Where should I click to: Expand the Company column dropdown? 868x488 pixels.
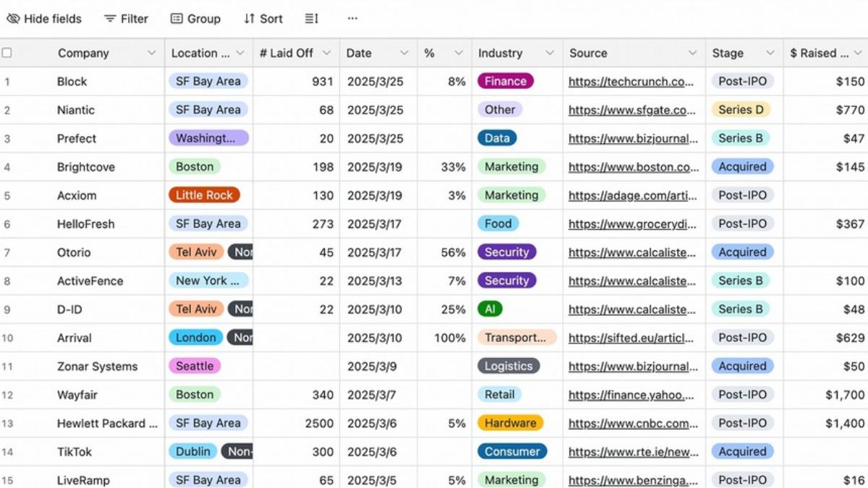pos(151,53)
